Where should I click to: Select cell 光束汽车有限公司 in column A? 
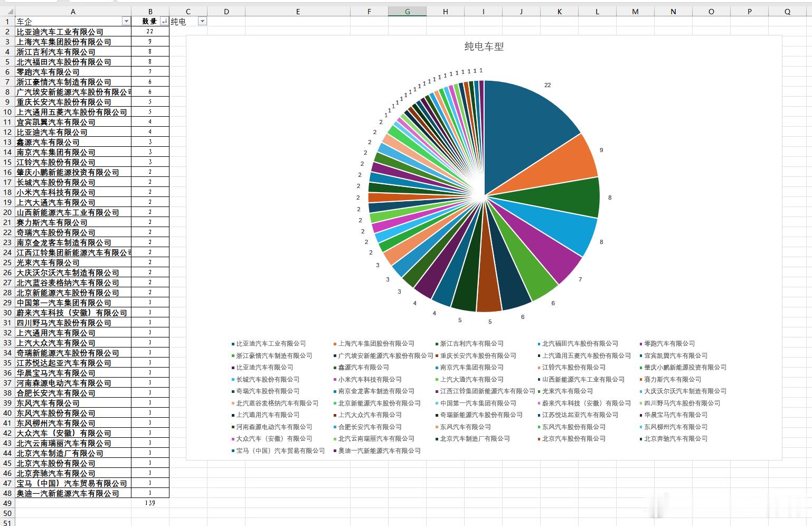(x=73, y=262)
